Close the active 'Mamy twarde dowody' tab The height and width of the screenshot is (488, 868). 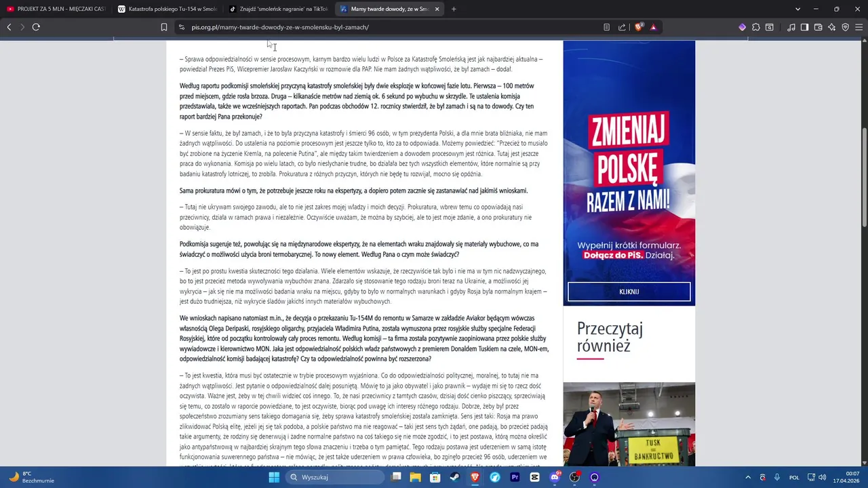pos(437,9)
